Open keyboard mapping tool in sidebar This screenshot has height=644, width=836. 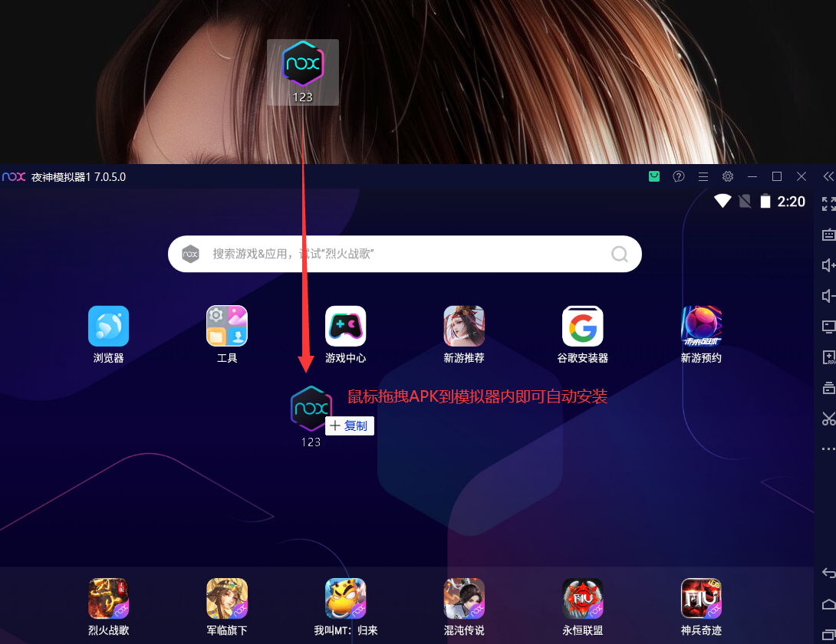828,234
